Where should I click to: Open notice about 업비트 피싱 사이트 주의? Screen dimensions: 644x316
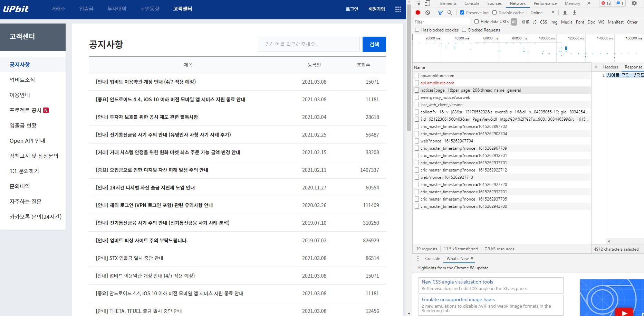tap(142, 240)
